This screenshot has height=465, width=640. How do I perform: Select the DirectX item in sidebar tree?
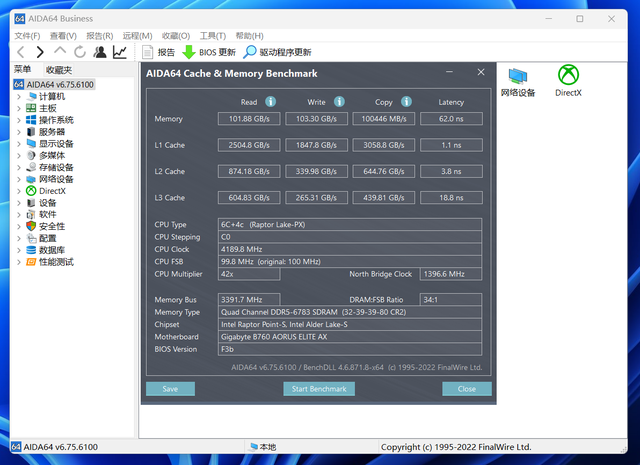point(52,191)
